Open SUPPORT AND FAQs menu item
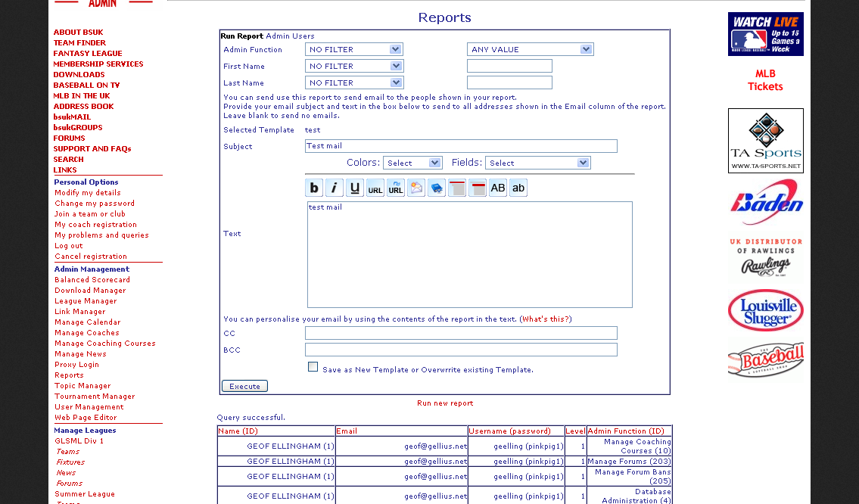859x504 pixels. pos(92,148)
